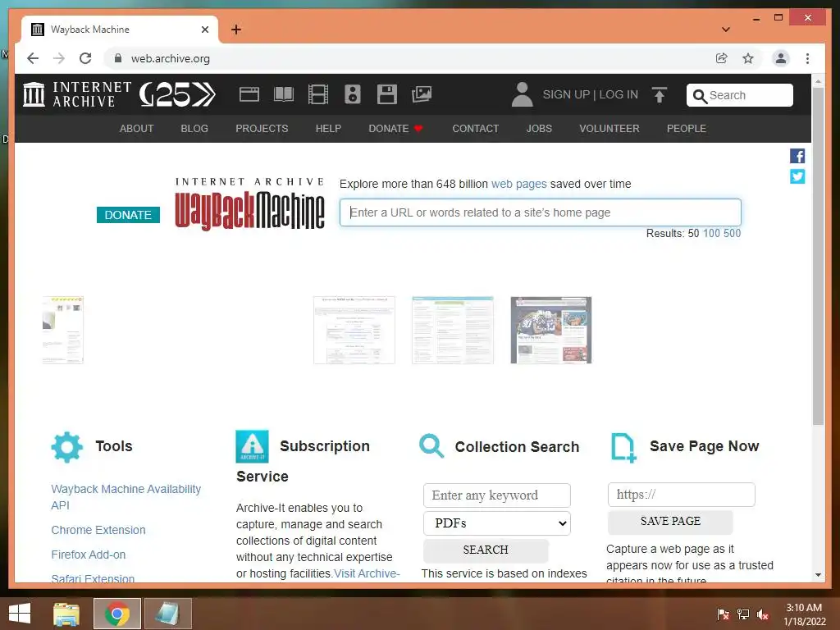Open the DONATE menu item
The height and width of the screenshot is (630, 840).
395,129
